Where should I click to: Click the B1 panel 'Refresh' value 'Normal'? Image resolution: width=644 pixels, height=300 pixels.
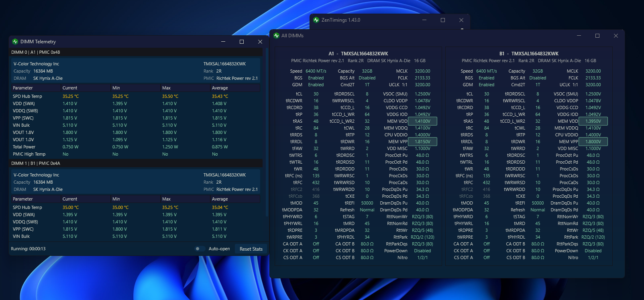tap(538, 210)
